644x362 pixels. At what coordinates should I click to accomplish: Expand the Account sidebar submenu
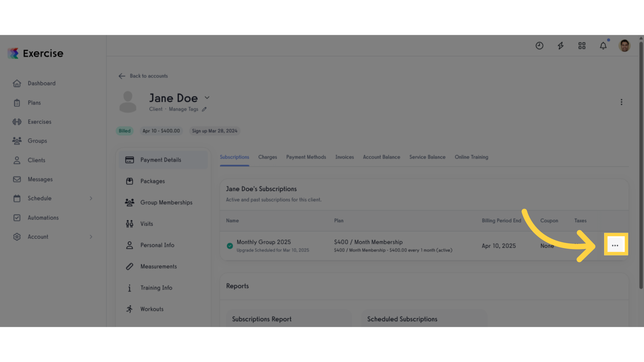point(91,237)
